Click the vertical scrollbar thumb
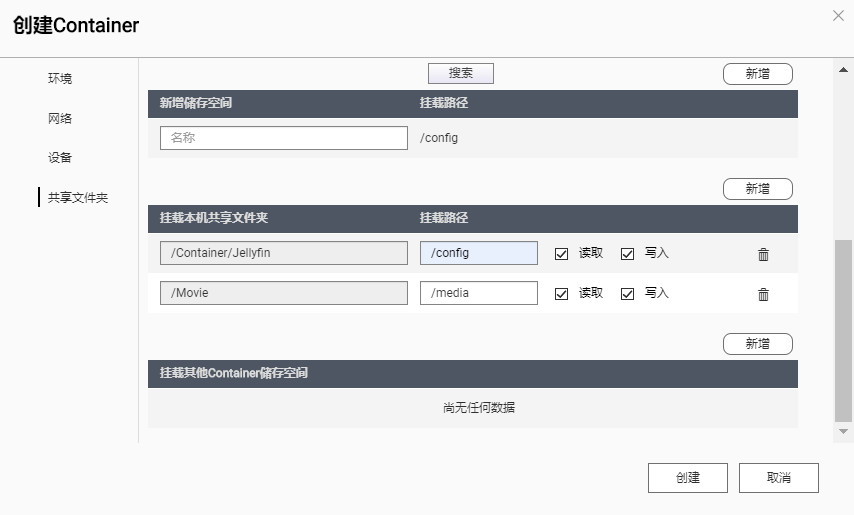Viewport: 854px width, 515px height. coord(843,330)
